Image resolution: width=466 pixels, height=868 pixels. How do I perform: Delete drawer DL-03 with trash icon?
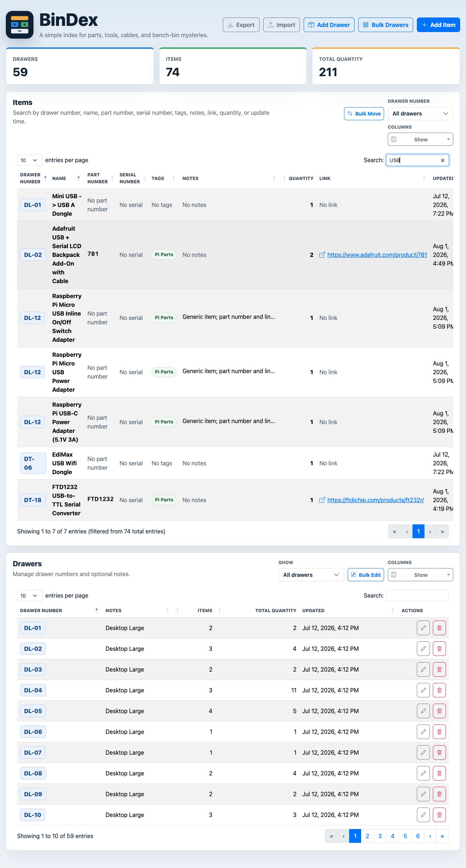pyautogui.click(x=439, y=669)
